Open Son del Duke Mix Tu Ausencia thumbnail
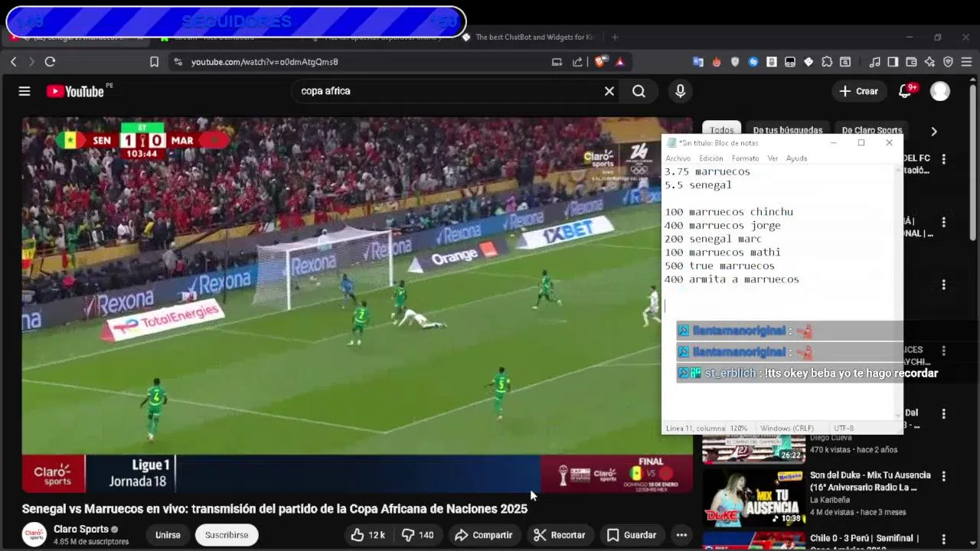 pos(753,498)
